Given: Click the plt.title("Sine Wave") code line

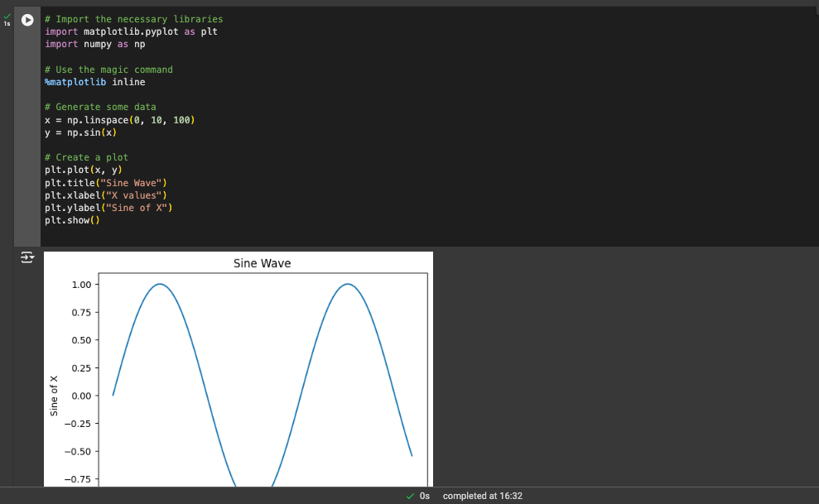Looking at the screenshot, I should pos(106,183).
